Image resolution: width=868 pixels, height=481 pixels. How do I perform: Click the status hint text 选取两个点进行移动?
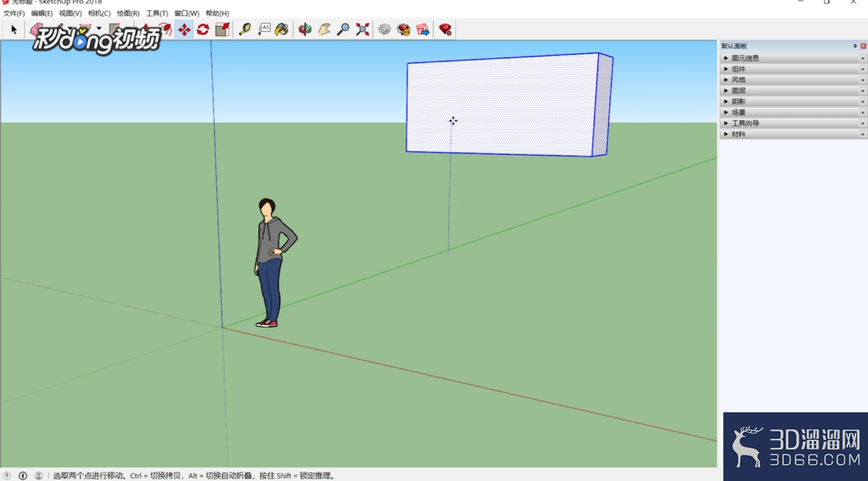tap(90, 476)
